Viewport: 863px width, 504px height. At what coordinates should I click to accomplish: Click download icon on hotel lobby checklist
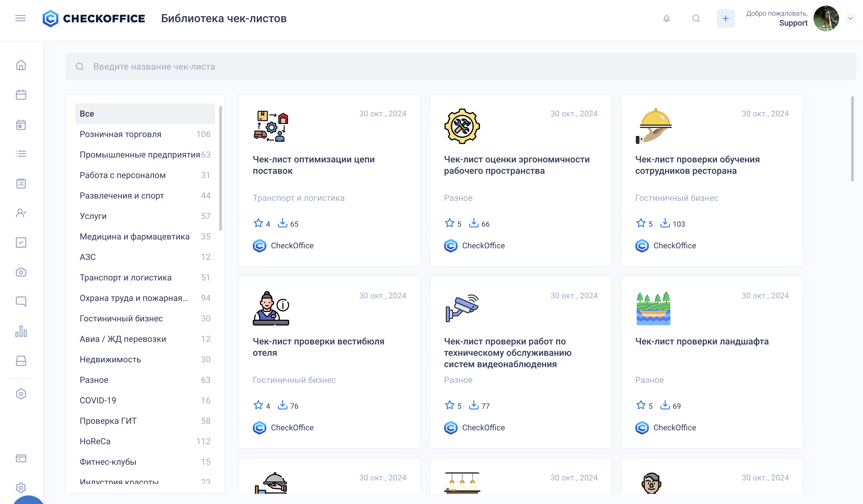point(282,406)
